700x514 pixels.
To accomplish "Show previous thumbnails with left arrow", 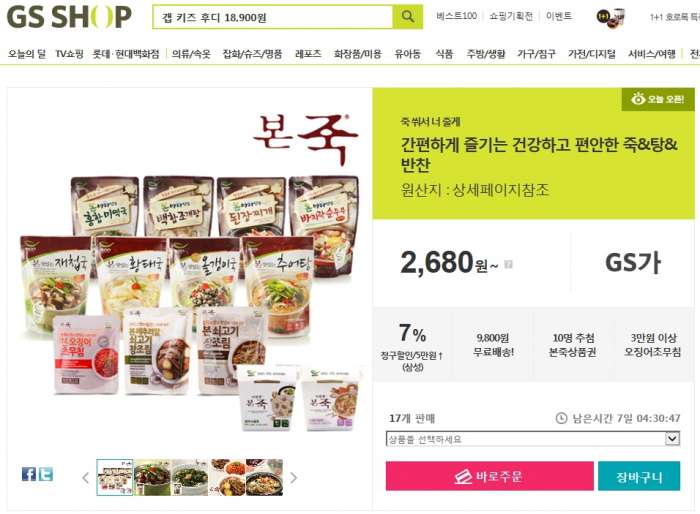I will 86,478.
